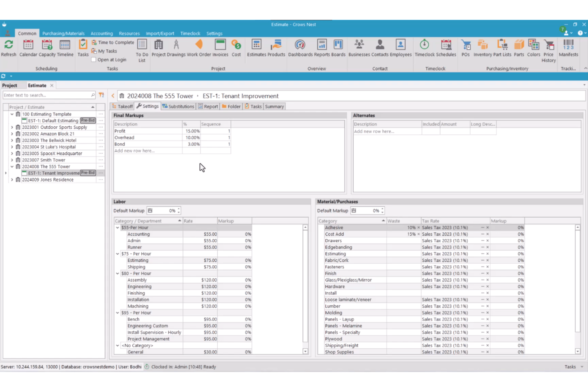Click the Labor list vertical scrollbar
This screenshot has height=392, width=588.
point(305,289)
